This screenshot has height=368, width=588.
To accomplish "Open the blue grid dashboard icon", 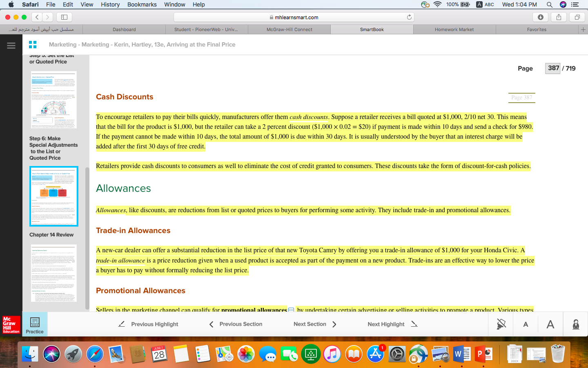I will click(33, 45).
